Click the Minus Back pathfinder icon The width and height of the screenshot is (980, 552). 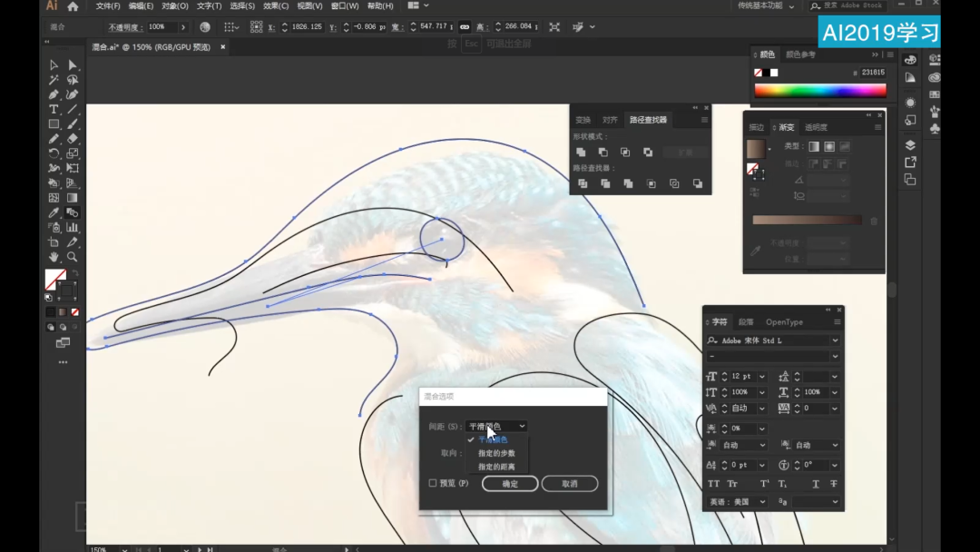698,183
